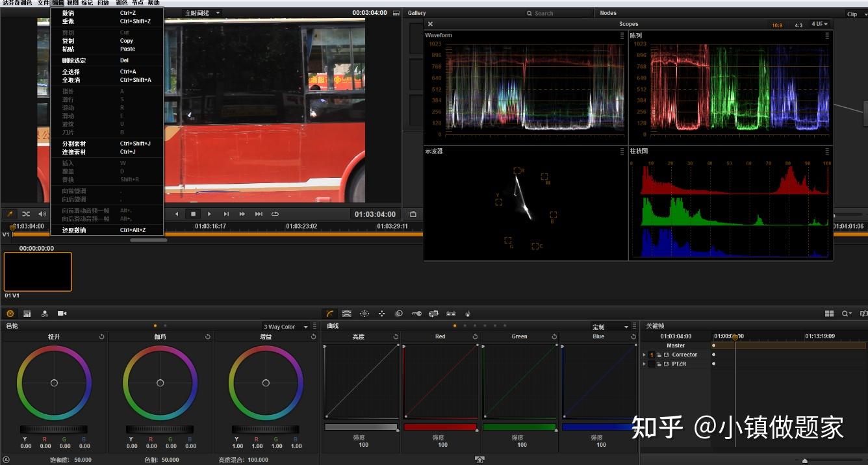Click the Red curve intensity bar
This screenshot has width=868, height=465.
click(440, 427)
